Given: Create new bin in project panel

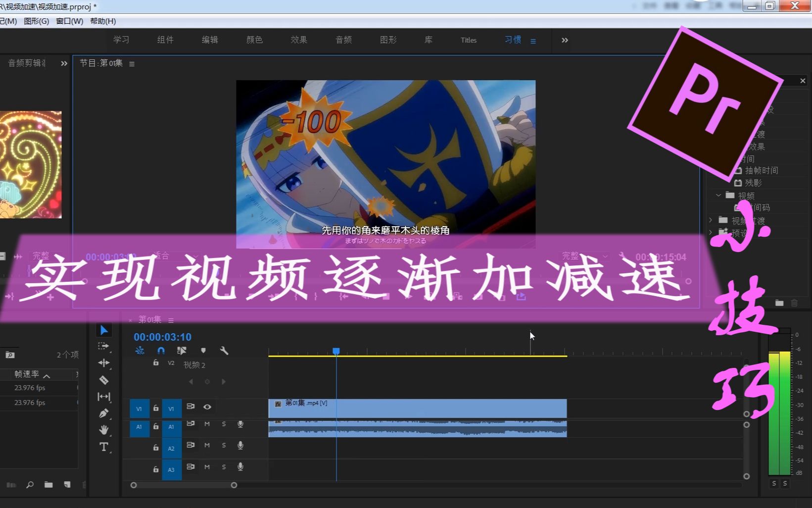Looking at the screenshot, I should click(48, 485).
